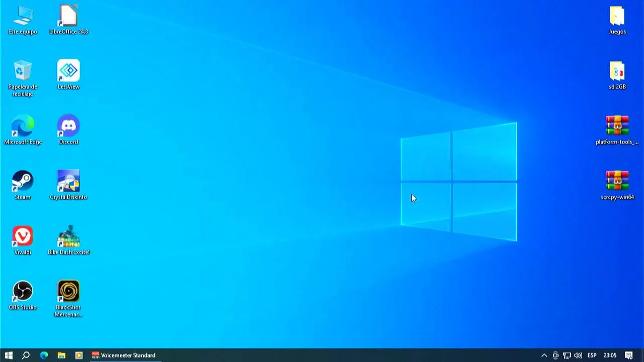644x362 pixels.
Task: Open File Explorer from the taskbar
Action: (61, 355)
